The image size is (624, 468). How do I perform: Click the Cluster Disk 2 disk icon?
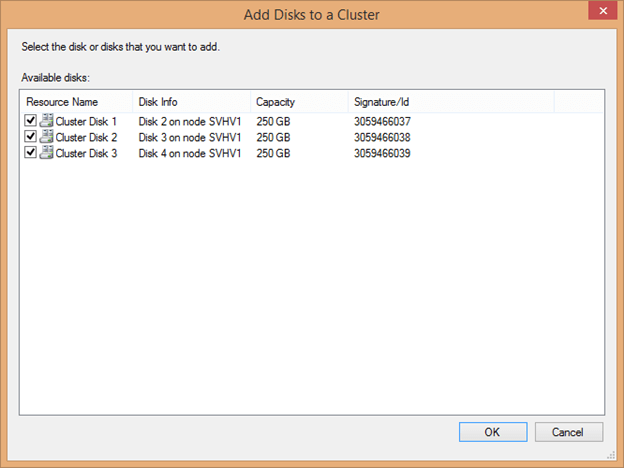point(46,137)
